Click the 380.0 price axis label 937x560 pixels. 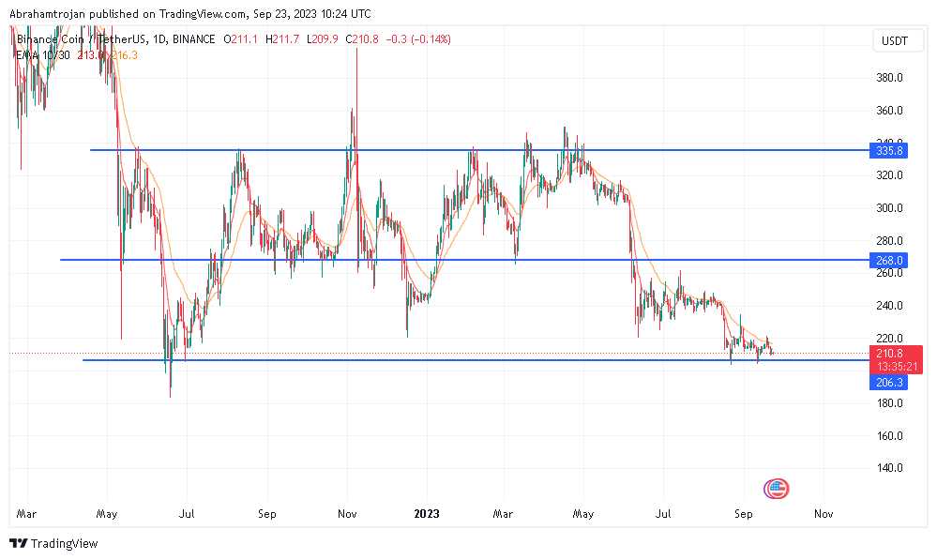[x=889, y=78]
